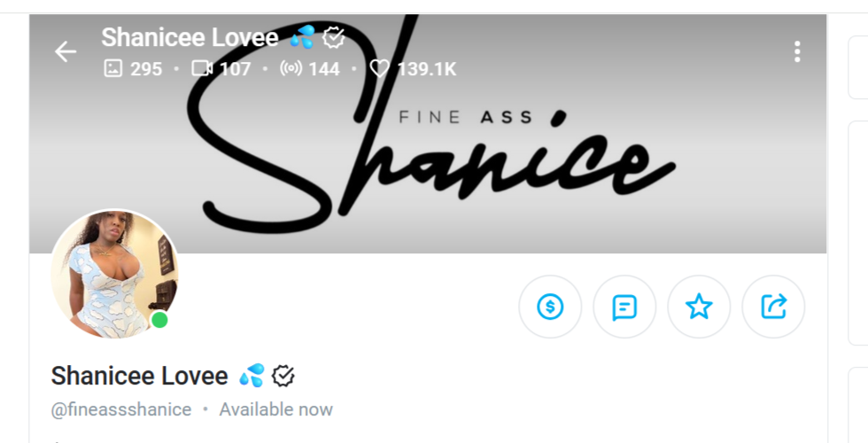Click the verified badge beside header name

click(x=334, y=37)
